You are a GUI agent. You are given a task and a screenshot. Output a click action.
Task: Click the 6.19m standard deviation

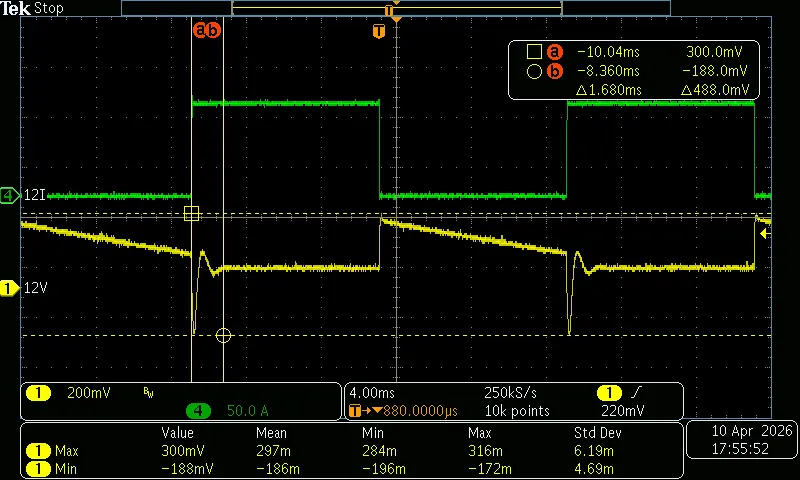[594, 451]
